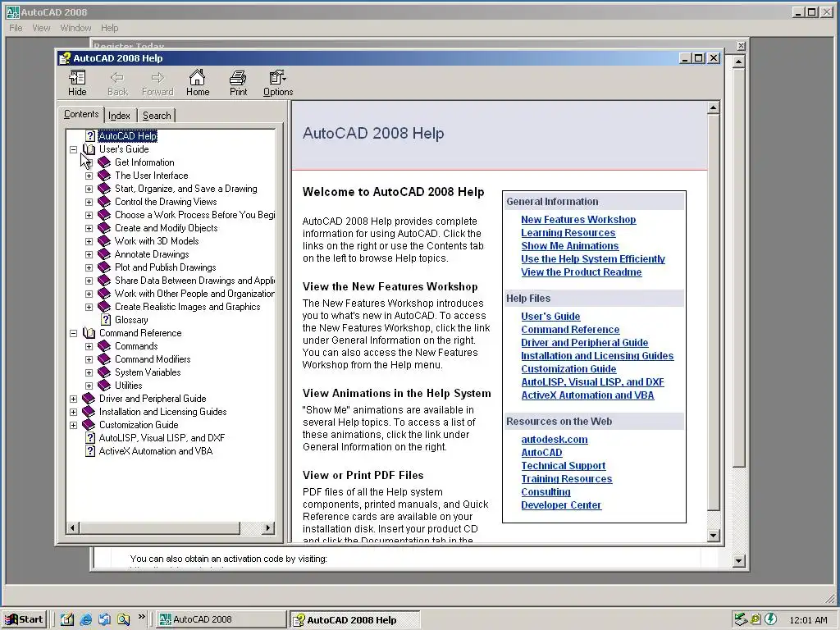Switch to the Index tab

coord(119,116)
